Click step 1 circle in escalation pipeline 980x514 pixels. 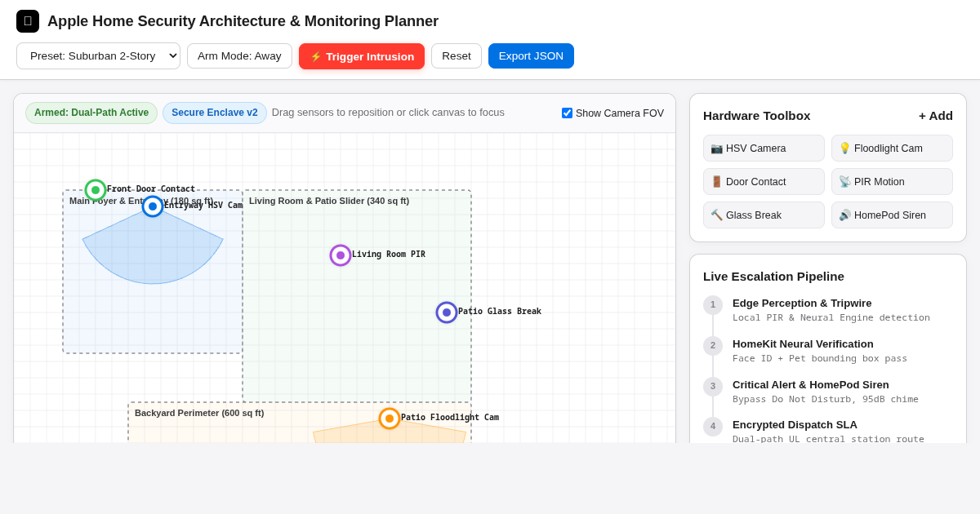click(x=713, y=305)
